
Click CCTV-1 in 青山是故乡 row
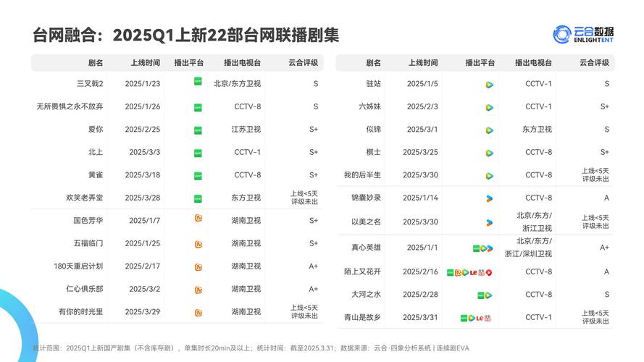(539, 317)
